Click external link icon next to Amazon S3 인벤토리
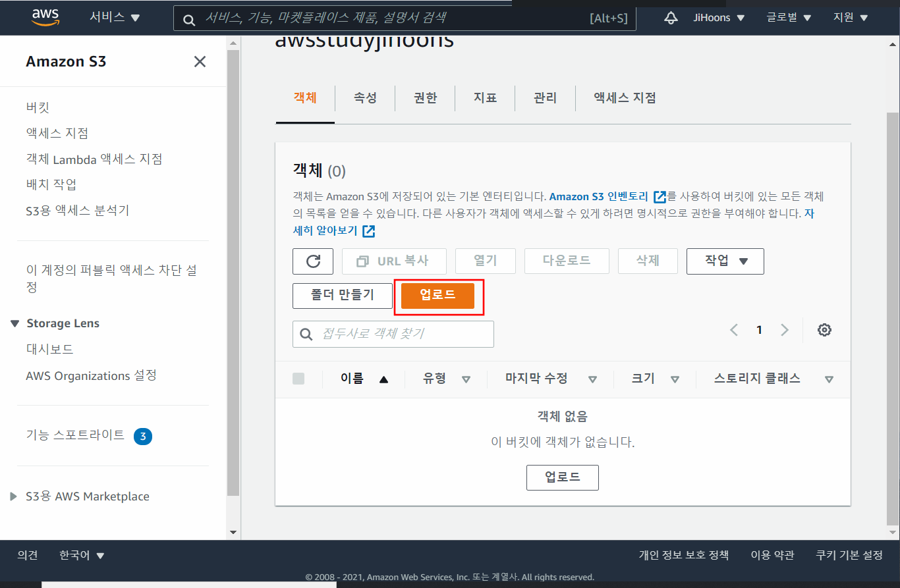The height and width of the screenshot is (588, 900). 660,196
